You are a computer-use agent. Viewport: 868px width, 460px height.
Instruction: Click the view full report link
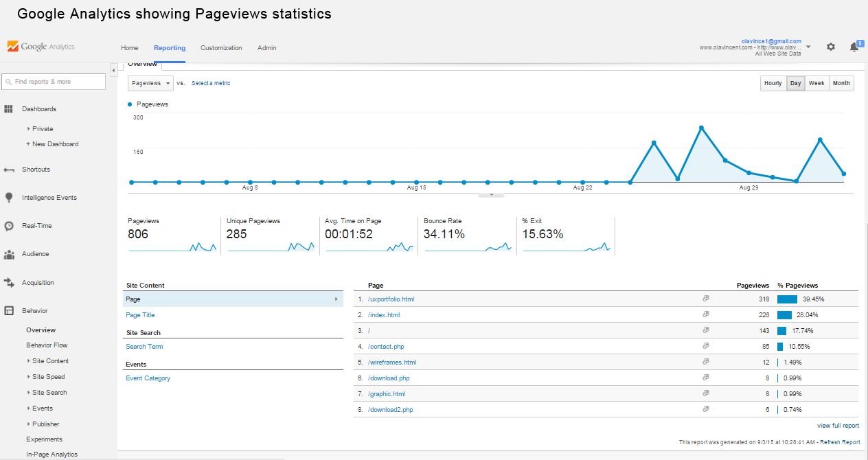pos(838,426)
